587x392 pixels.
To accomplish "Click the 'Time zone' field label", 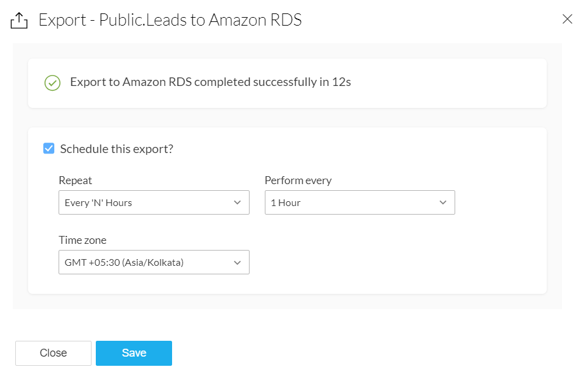I will pos(82,240).
